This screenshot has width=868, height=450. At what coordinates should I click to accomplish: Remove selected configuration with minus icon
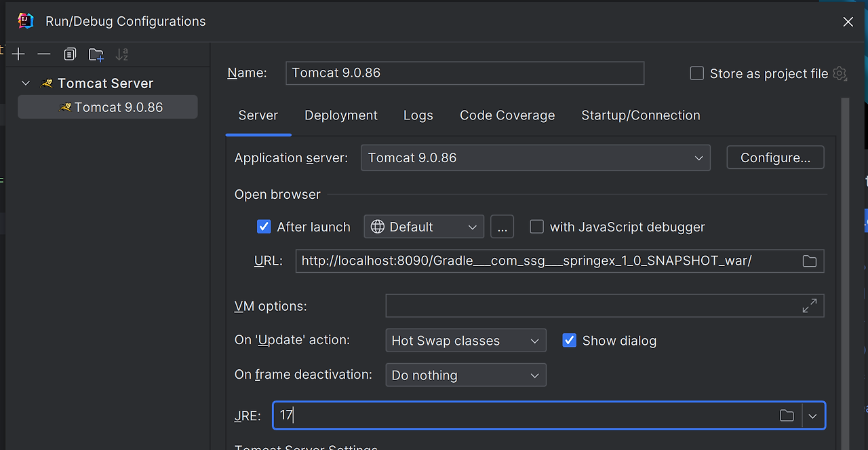tap(44, 54)
